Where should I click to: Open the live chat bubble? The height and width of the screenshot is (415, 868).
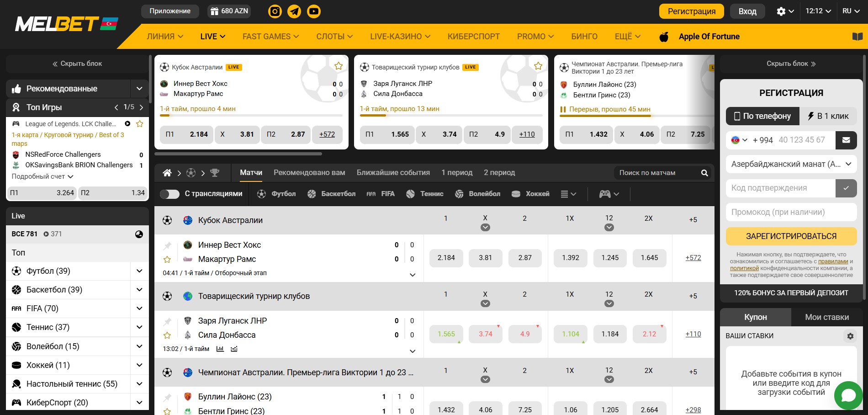(848, 395)
